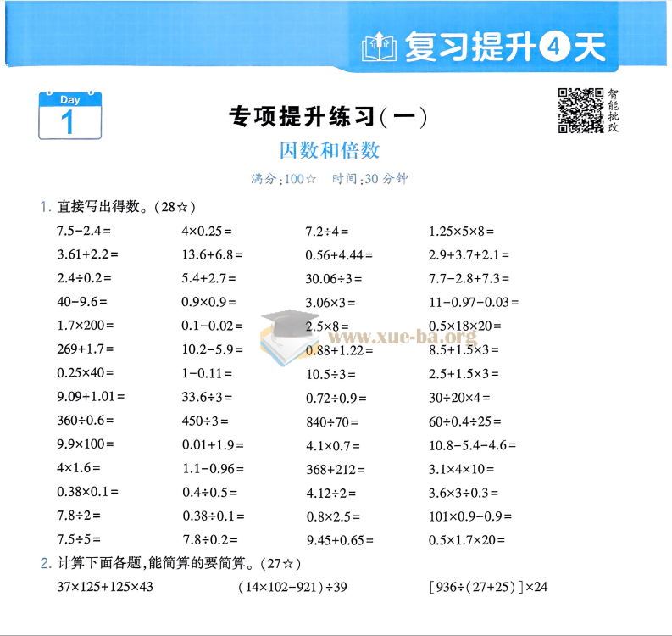
Task: Click the problem 7.5−2.4=
Action: [x=84, y=231]
